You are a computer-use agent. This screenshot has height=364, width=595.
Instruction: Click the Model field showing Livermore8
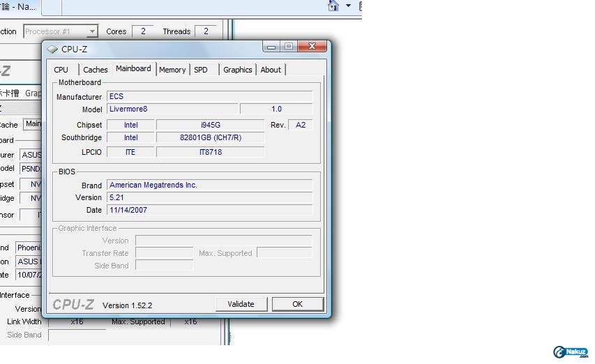172,109
